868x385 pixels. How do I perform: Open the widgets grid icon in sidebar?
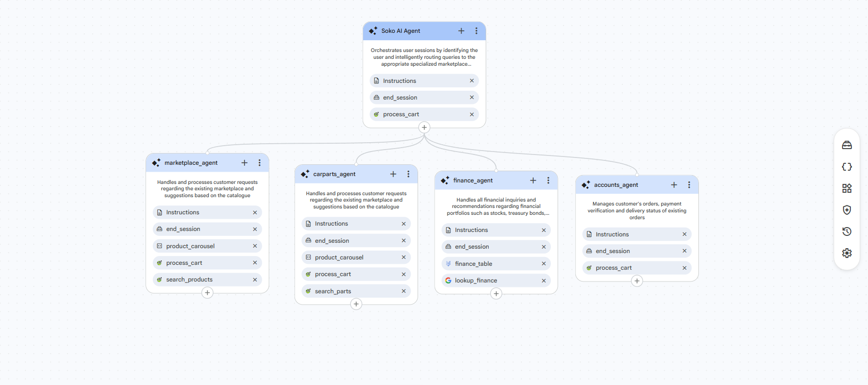[847, 188]
